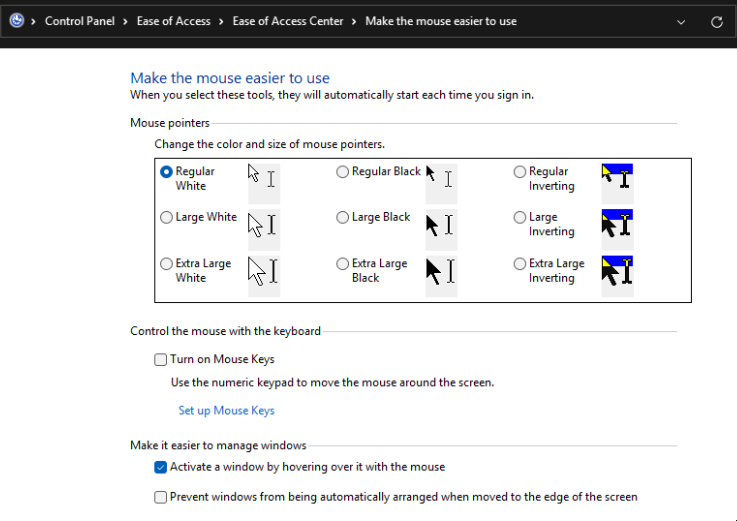Viewport: 737px width, 521px height.
Task: Click the Regular White pointer preview image
Action: click(263, 180)
